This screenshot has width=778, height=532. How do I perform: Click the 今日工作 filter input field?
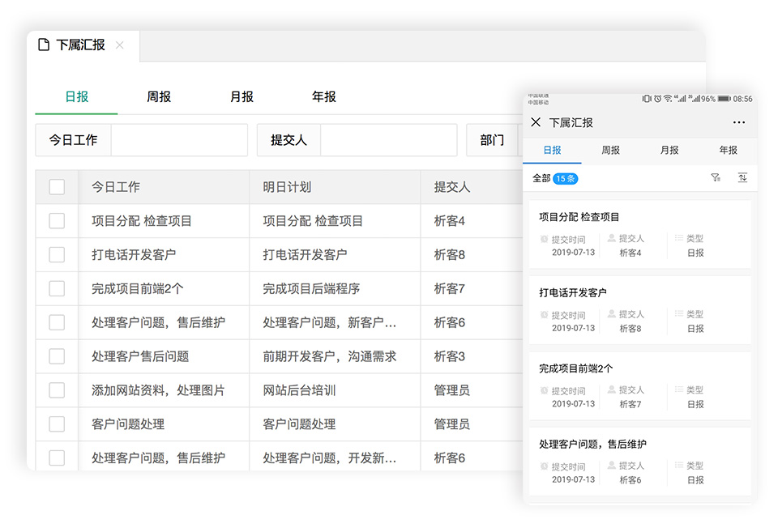pyautogui.click(x=178, y=140)
